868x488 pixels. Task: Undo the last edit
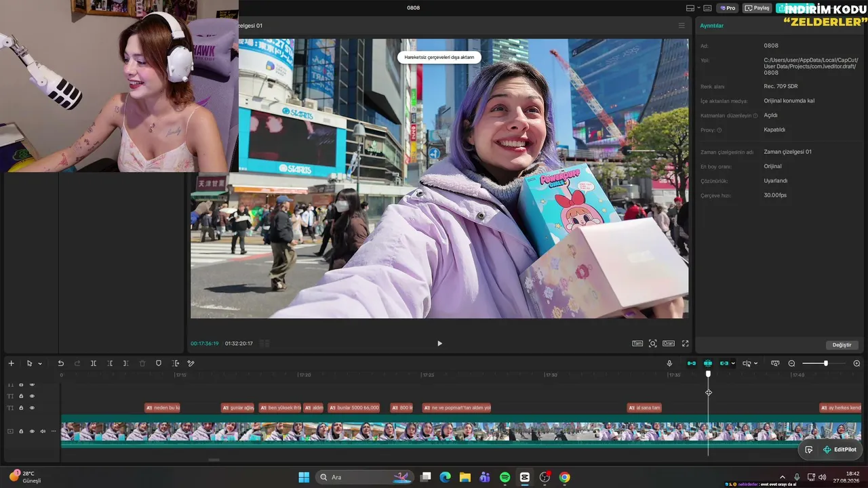[60, 363]
